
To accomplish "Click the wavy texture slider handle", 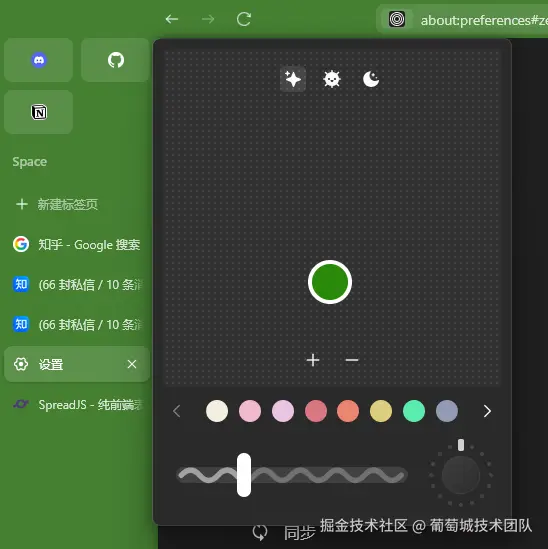I will point(244,475).
